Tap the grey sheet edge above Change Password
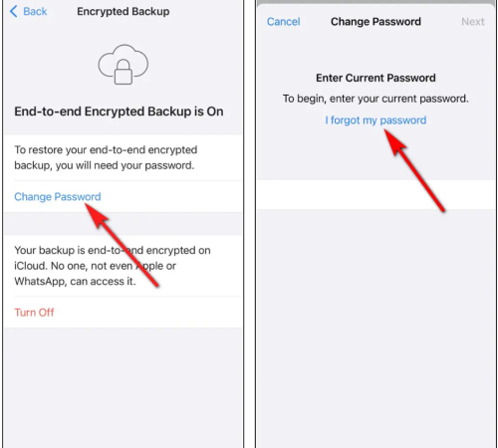The height and width of the screenshot is (448, 498). pyautogui.click(x=376, y=3)
